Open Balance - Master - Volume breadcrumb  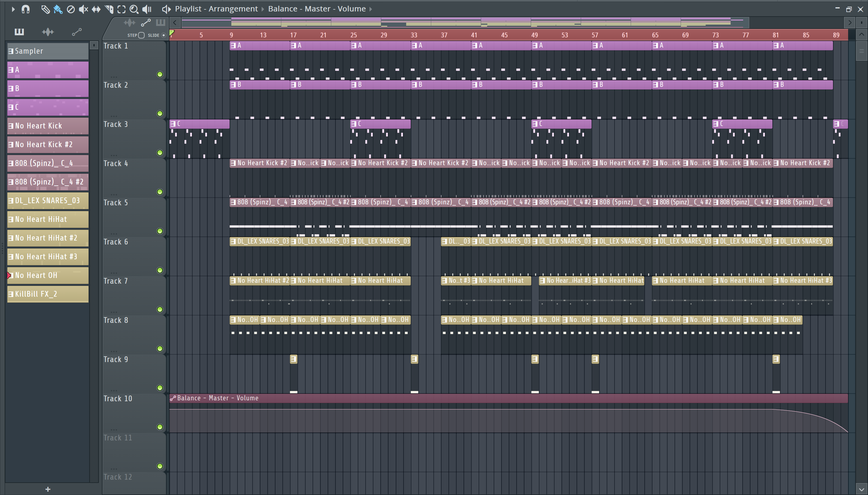317,9
